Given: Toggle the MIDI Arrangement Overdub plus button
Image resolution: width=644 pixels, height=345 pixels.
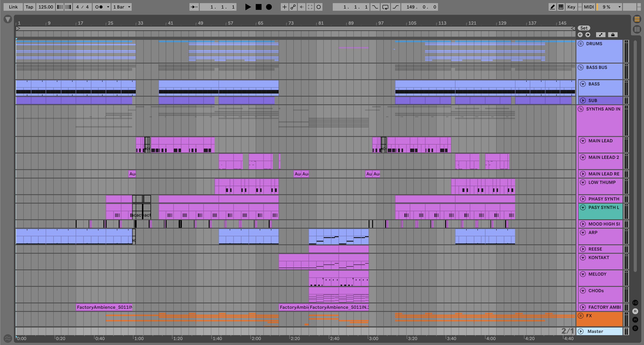Looking at the screenshot, I should [x=284, y=7].
